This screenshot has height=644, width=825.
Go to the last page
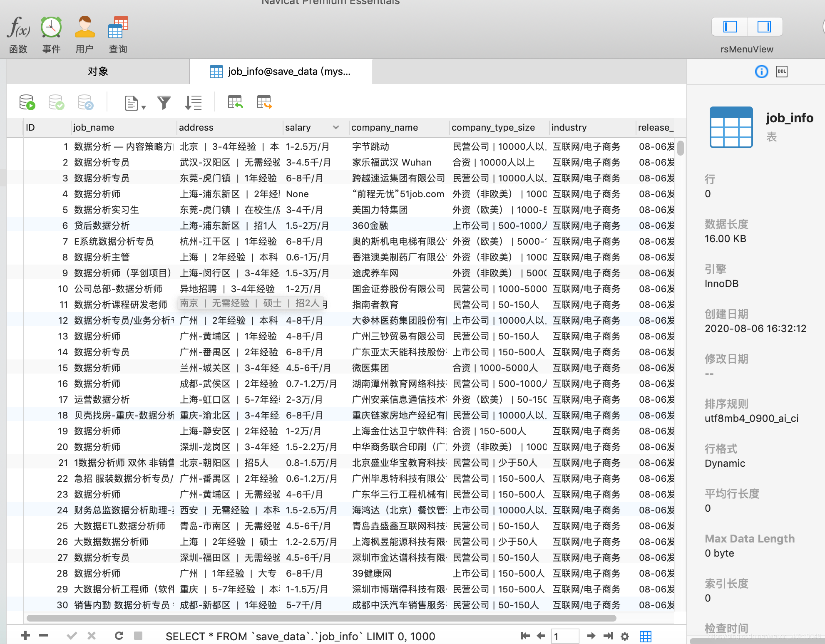pos(608,636)
